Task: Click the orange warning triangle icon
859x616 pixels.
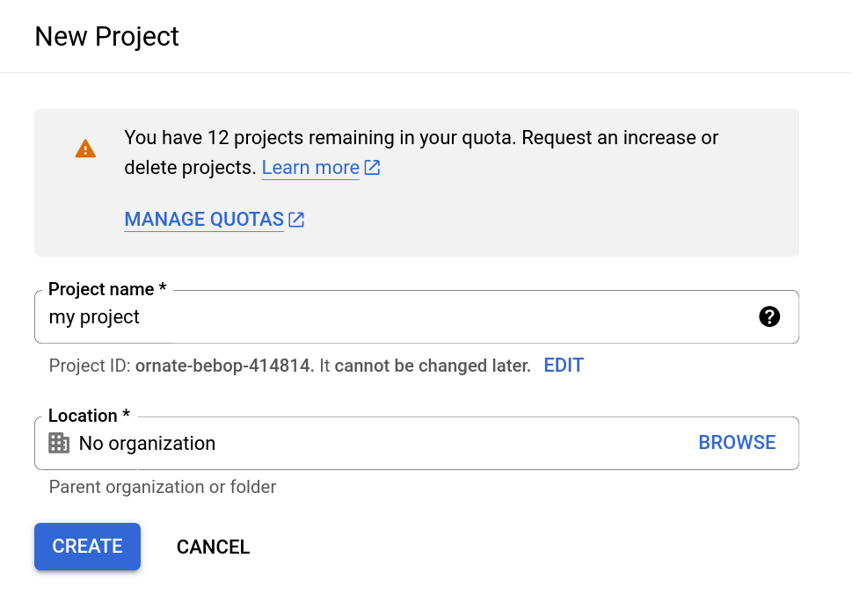Action: pos(85,149)
